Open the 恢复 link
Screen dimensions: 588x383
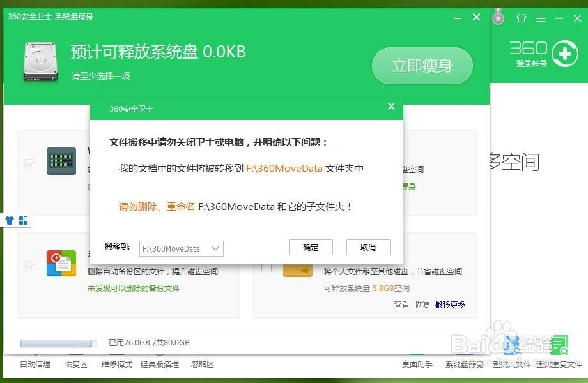[422, 304]
